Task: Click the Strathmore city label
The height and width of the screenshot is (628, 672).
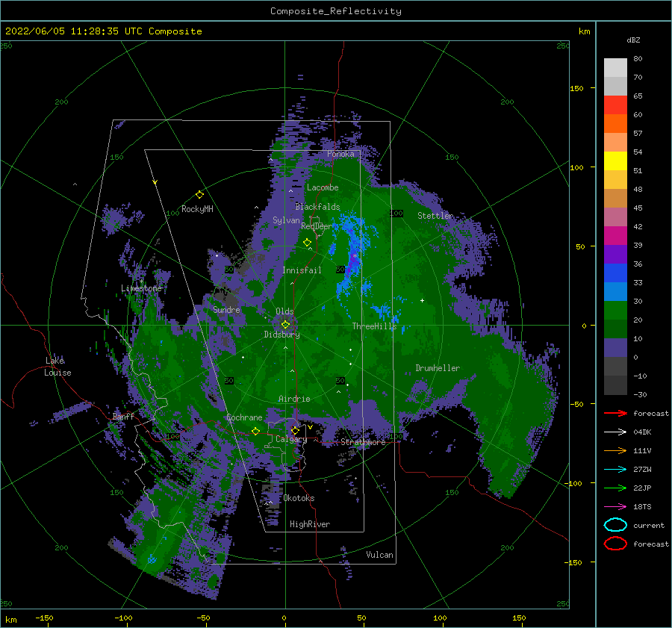Action: [x=363, y=442]
